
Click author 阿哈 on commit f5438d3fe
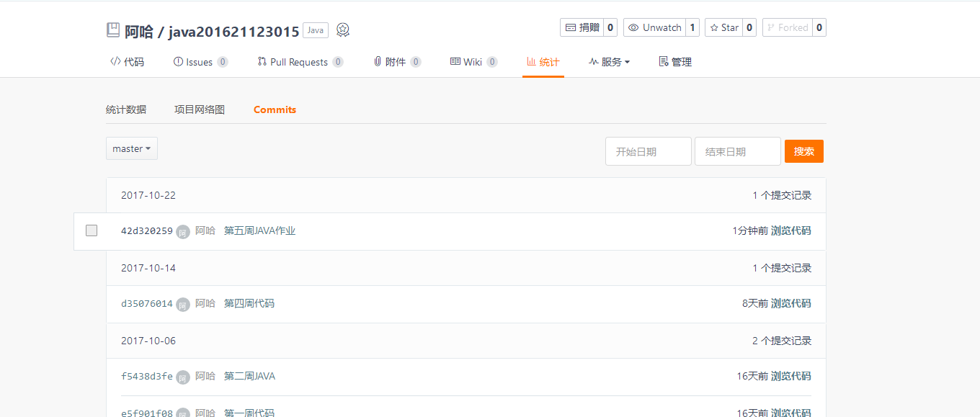(x=205, y=377)
